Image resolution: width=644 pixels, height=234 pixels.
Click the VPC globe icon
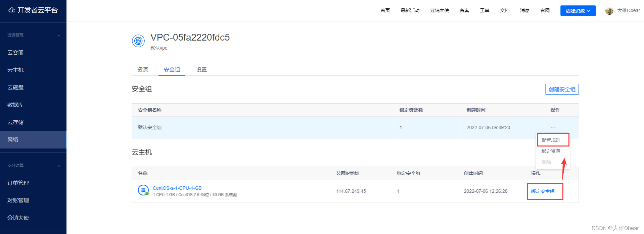tap(138, 41)
